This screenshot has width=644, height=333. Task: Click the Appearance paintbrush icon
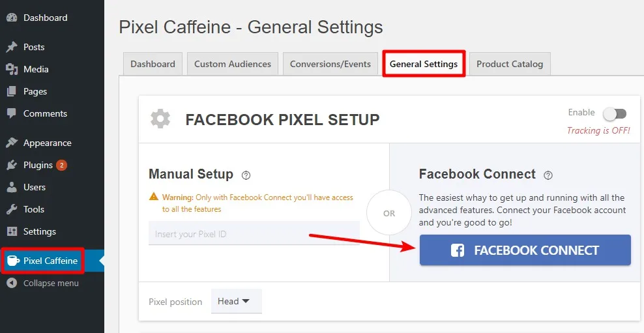12,143
